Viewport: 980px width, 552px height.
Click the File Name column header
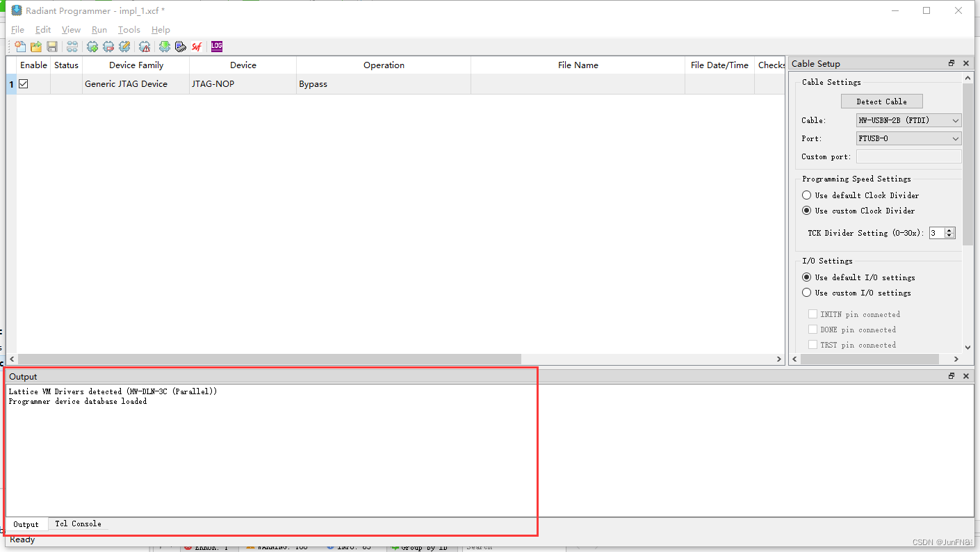tap(578, 65)
